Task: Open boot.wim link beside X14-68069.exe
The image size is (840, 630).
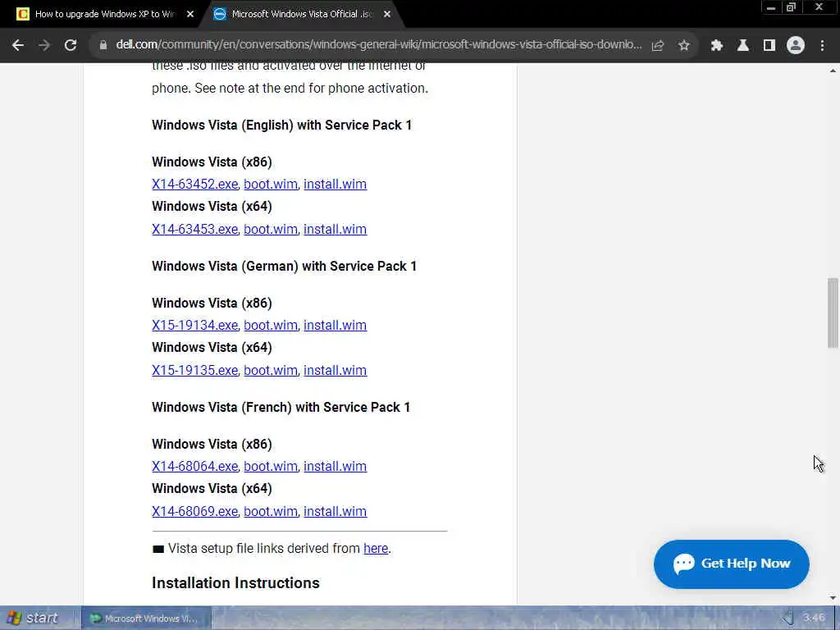Action: pyautogui.click(x=271, y=511)
